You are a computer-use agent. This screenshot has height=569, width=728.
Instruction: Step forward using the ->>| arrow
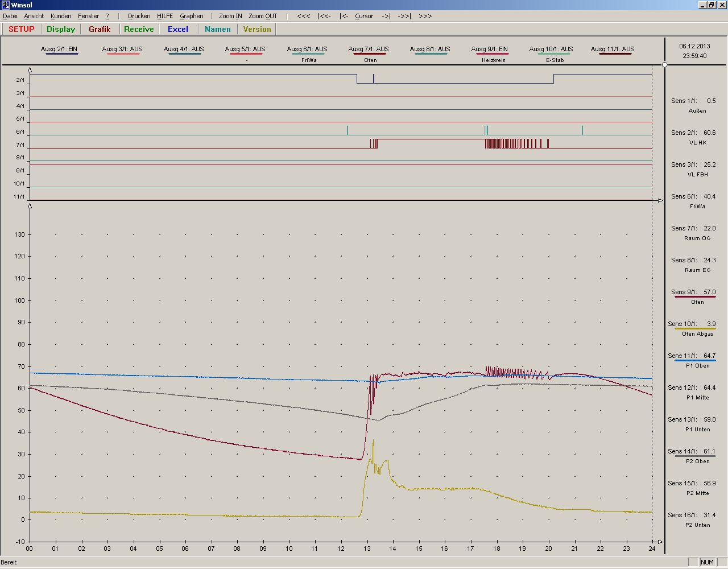[404, 16]
